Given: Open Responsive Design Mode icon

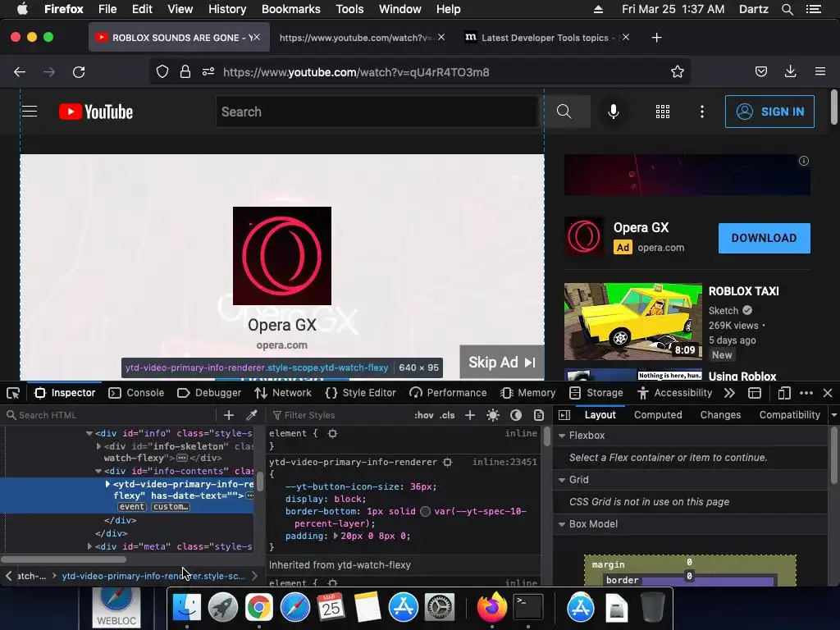Looking at the screenshot, I should (783, 393).
